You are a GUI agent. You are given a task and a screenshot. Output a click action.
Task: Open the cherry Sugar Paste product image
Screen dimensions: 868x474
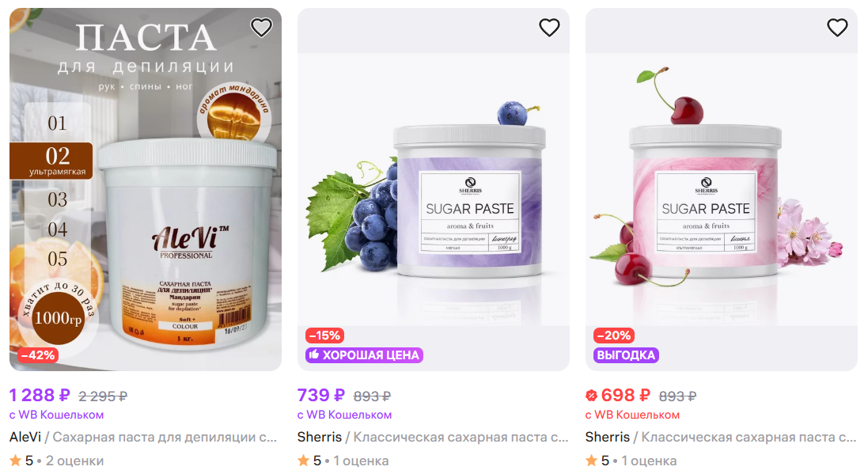[722, 189]
